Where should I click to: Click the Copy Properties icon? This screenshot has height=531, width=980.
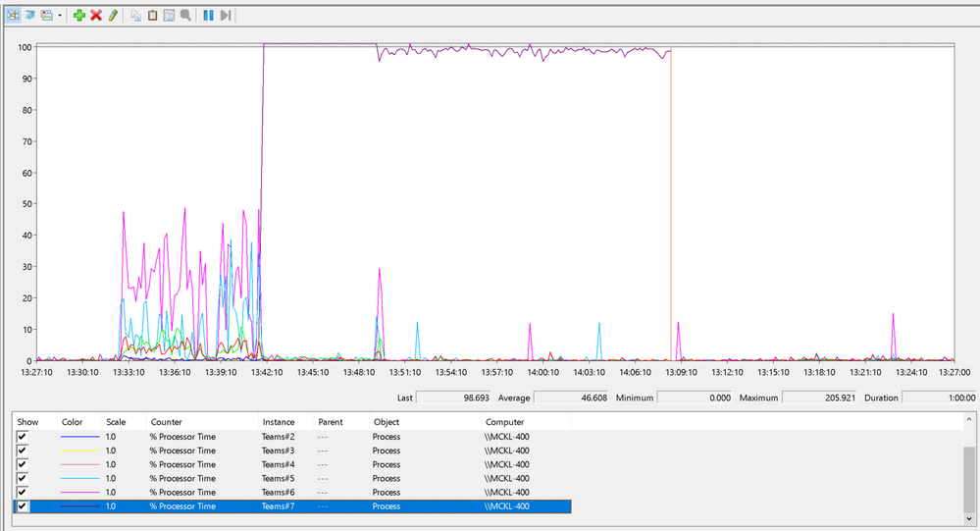pyautogui.click(x=135, y=15)
